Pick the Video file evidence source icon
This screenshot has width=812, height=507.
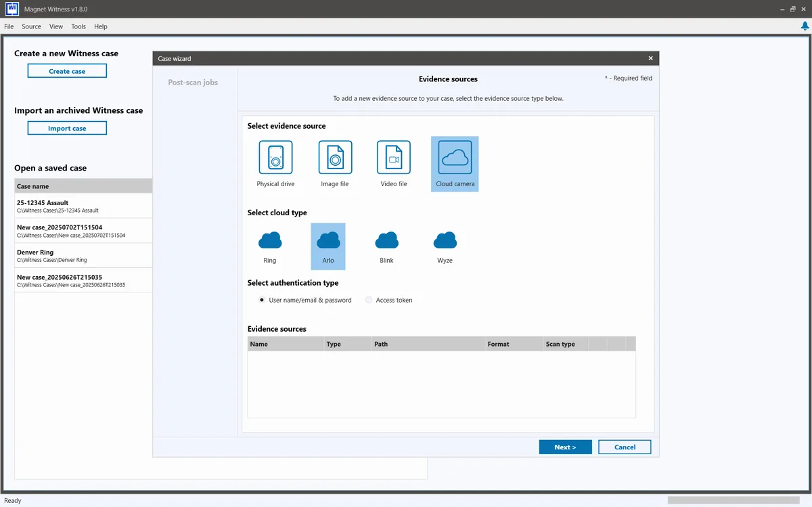click(x=394, y=158)
